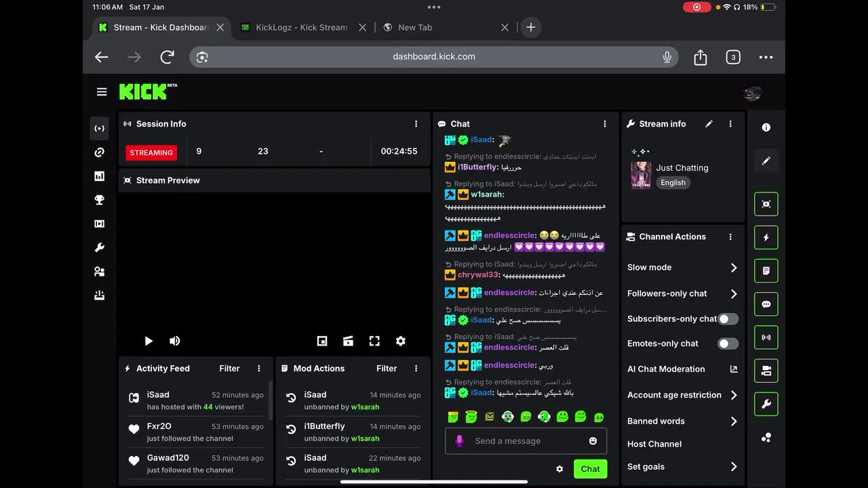Open the link icon in left sidebar

(100, 152)
